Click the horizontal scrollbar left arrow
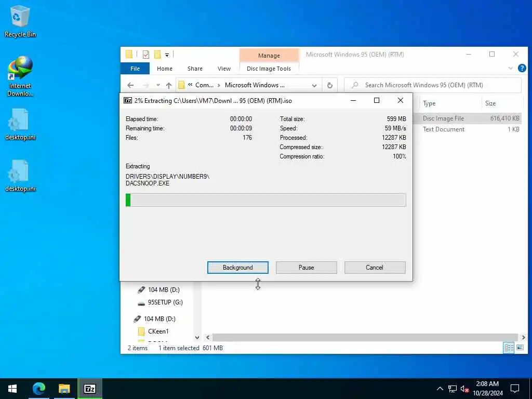532x399 pixels. point(208,337)
